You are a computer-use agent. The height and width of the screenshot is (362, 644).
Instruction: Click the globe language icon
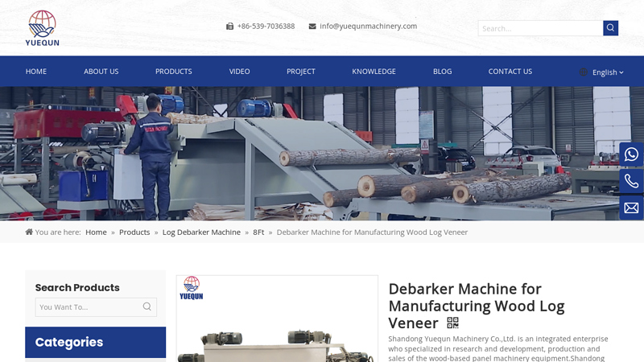[583, 72]
